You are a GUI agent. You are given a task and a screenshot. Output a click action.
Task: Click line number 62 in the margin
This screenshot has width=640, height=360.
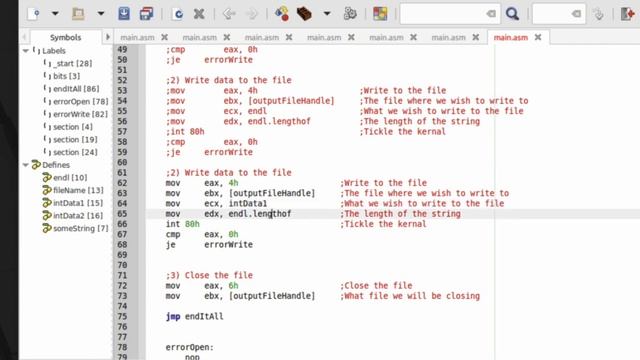[x=122, y=183]
